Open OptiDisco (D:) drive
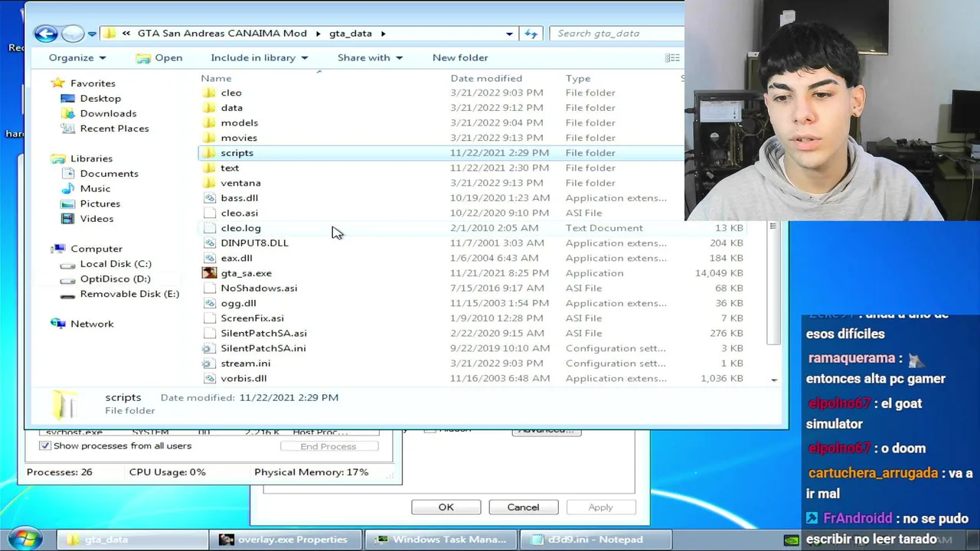Screen dimensions: 980x551 tap(115, 279)
